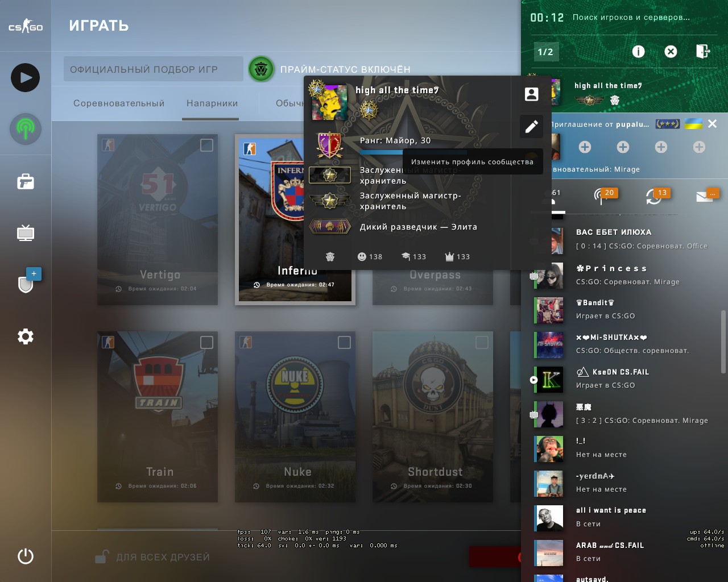Click friend 'all i want is peace'
Screen dimensions: 728x582
click(x=624, y=517)
